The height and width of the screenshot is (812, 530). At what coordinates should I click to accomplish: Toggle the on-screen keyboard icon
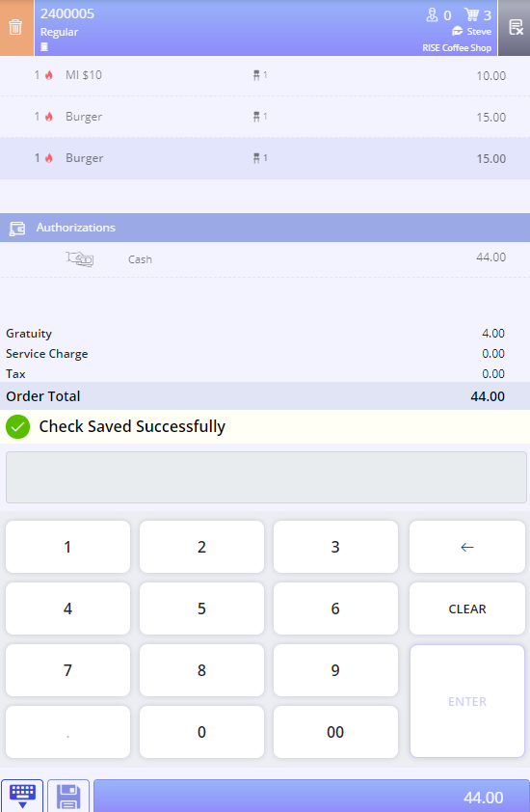22,796
